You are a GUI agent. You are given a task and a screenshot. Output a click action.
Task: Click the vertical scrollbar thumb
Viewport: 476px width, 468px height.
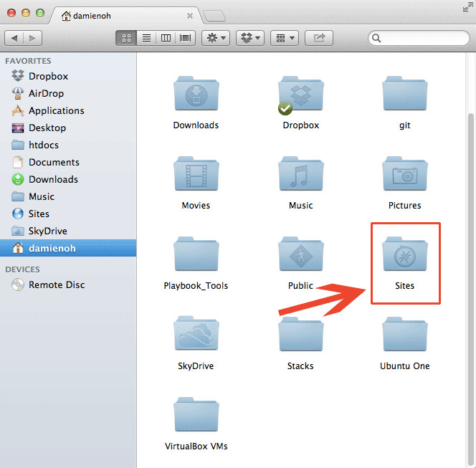471,290
